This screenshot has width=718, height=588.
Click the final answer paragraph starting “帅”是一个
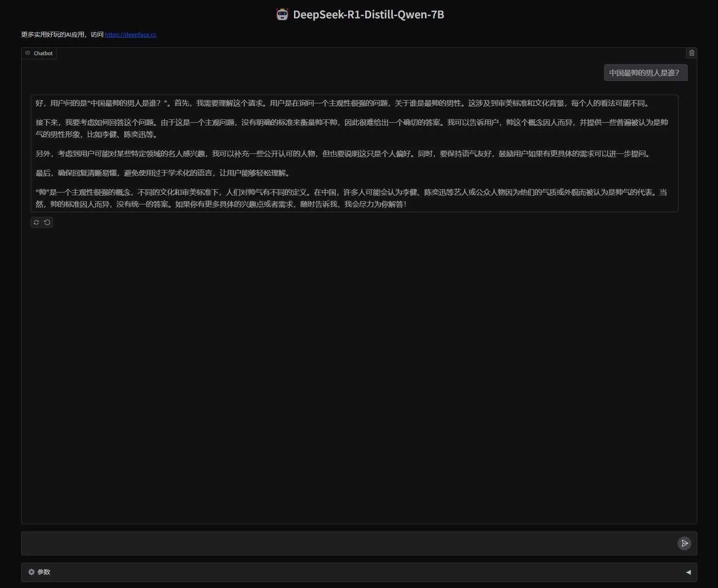352,198
